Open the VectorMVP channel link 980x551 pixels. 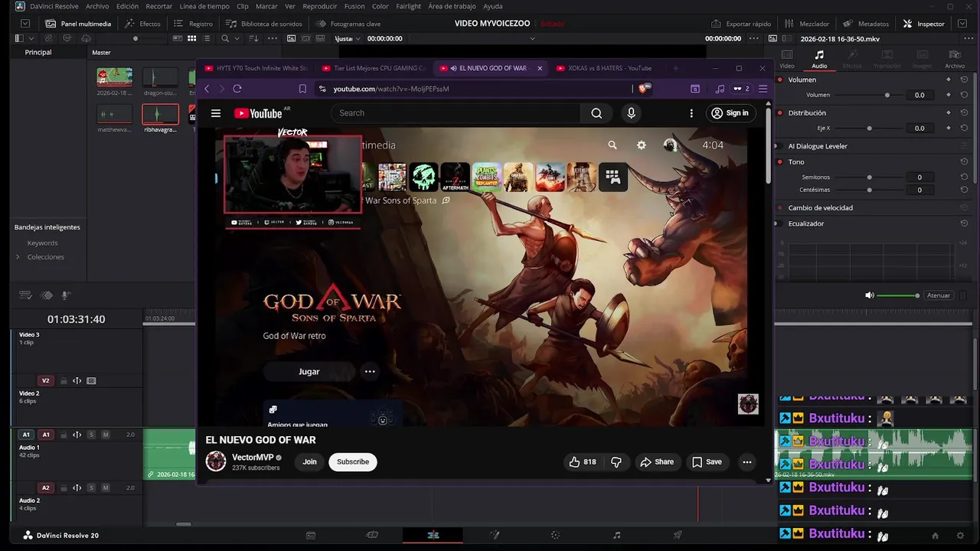pos(253,458)
